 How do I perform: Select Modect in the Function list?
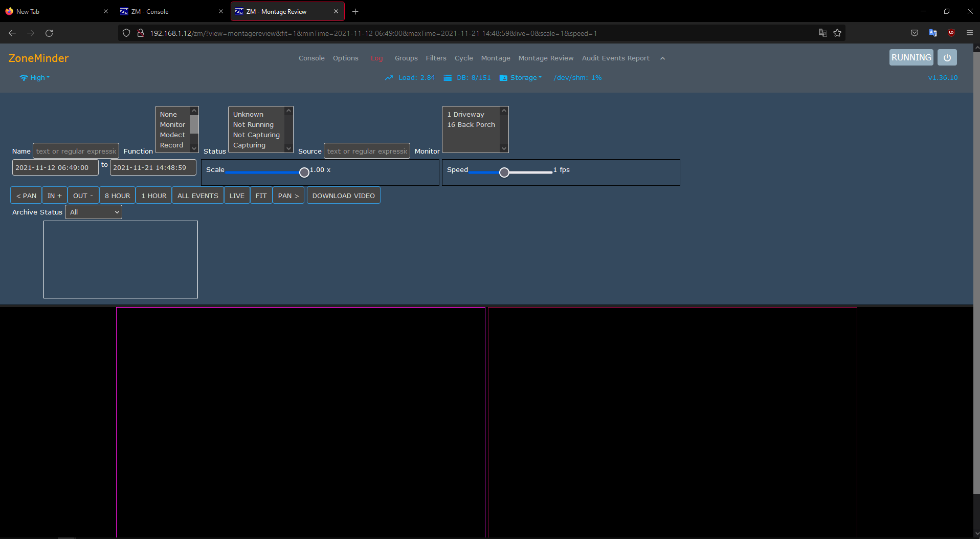[x=173, y=135]
